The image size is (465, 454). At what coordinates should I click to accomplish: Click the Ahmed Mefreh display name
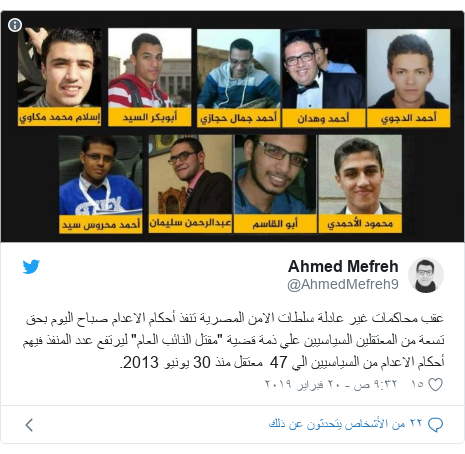tap(343, 266)
